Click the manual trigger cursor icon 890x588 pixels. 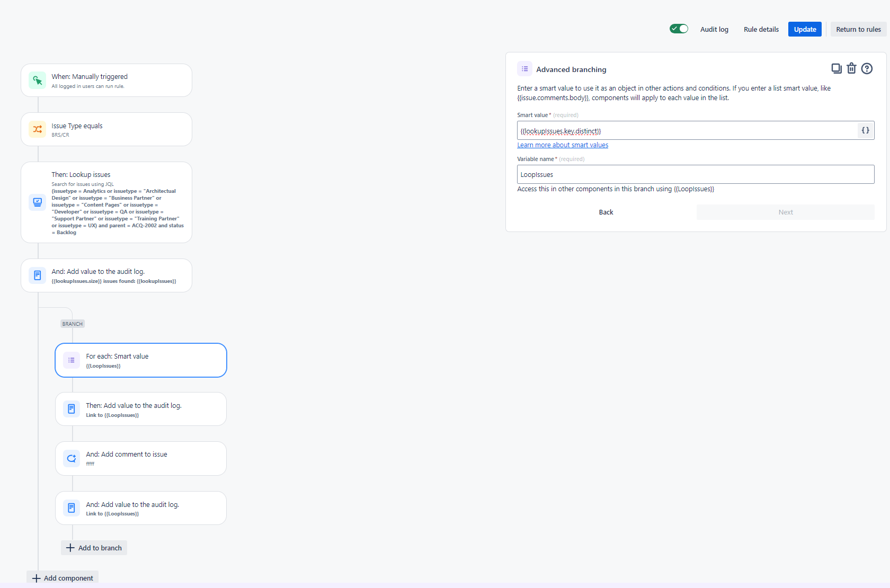click(37, 81)
